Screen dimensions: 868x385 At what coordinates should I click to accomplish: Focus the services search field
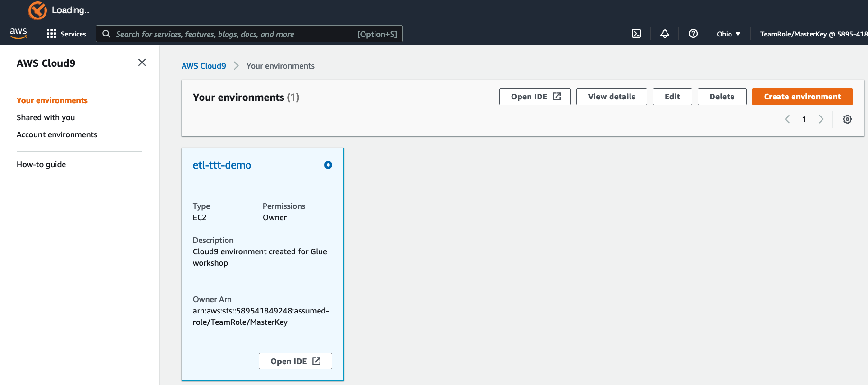click(x=249, y=34)
